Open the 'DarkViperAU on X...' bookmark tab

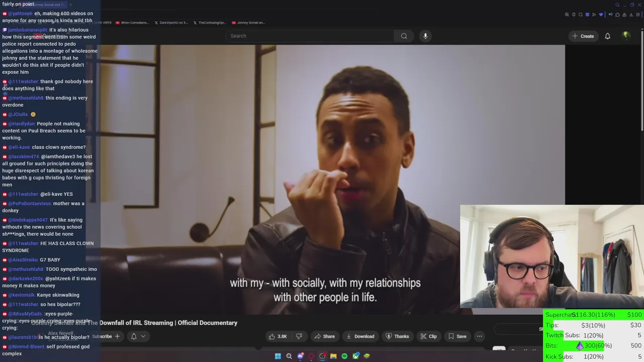[171, 23]
